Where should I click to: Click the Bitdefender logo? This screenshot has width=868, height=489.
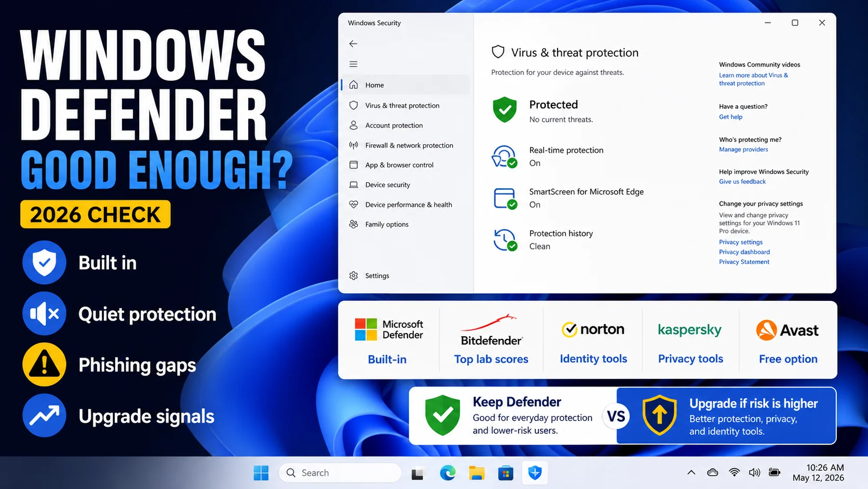point(491,331)
